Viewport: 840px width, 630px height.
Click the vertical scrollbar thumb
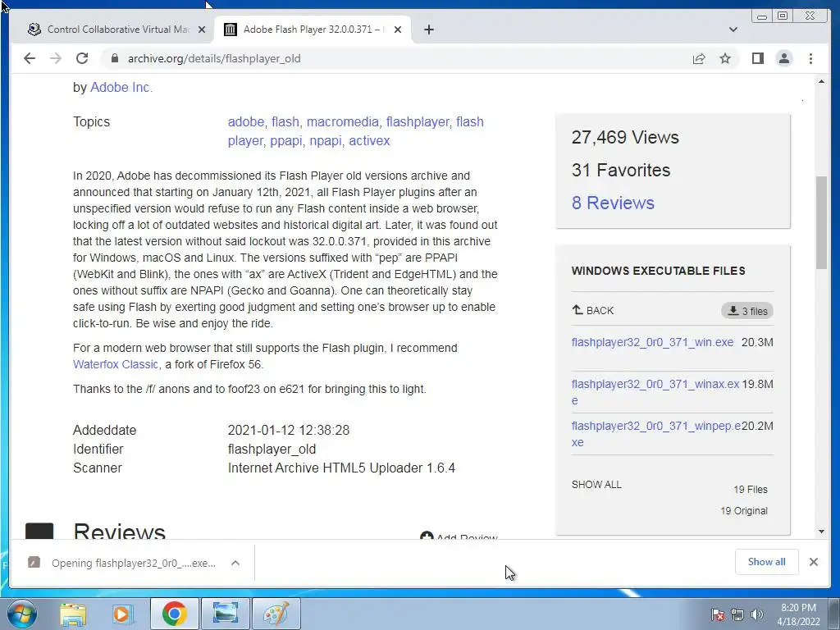821,223
